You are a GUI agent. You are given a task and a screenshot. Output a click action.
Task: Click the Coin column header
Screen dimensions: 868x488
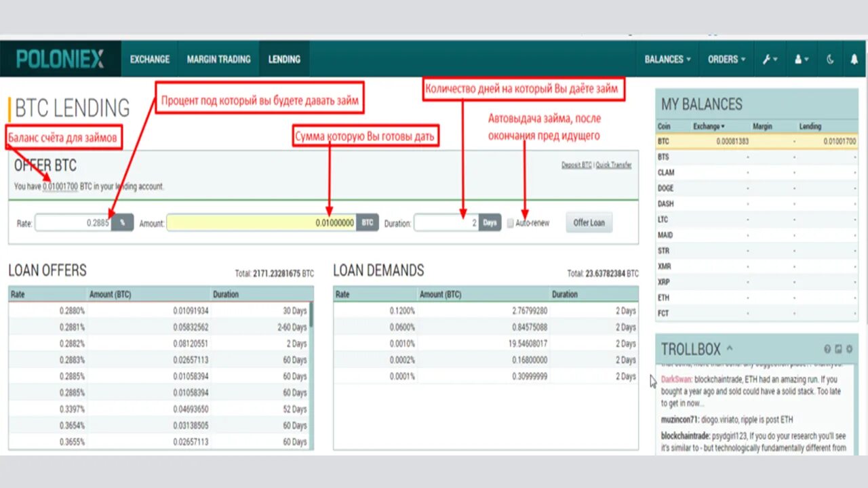664,126
